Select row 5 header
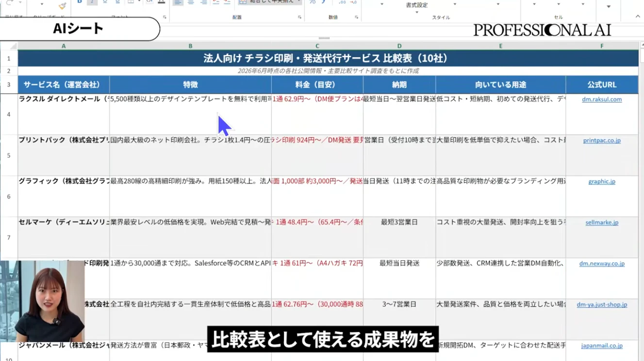Viewport: 644px width, 361px height. click(x=9, y=155)
